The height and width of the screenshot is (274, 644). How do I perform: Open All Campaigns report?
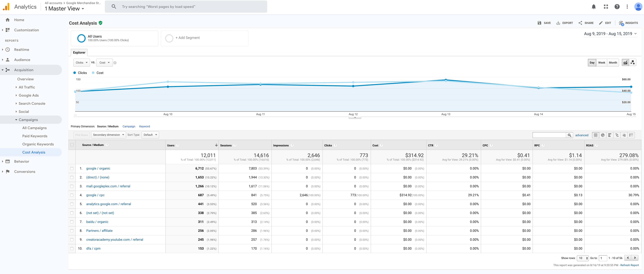tap(35, 128)
